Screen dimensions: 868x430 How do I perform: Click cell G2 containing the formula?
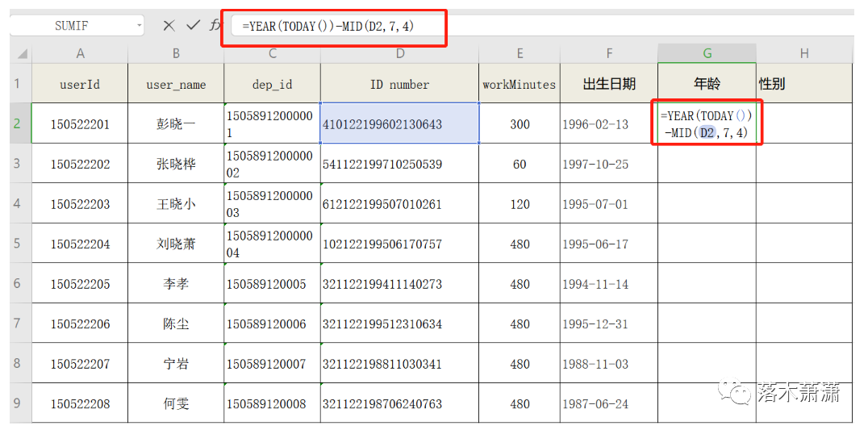point(707,123)
